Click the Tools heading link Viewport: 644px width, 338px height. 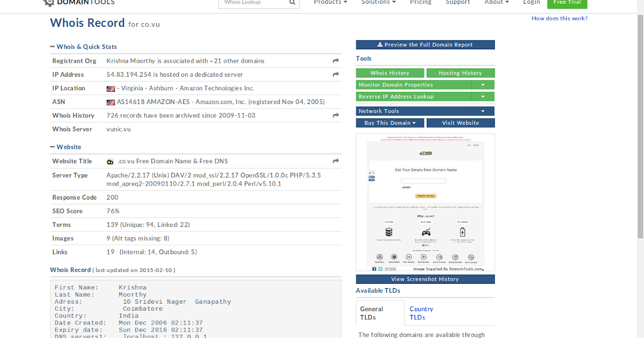[x=363, y=59]
